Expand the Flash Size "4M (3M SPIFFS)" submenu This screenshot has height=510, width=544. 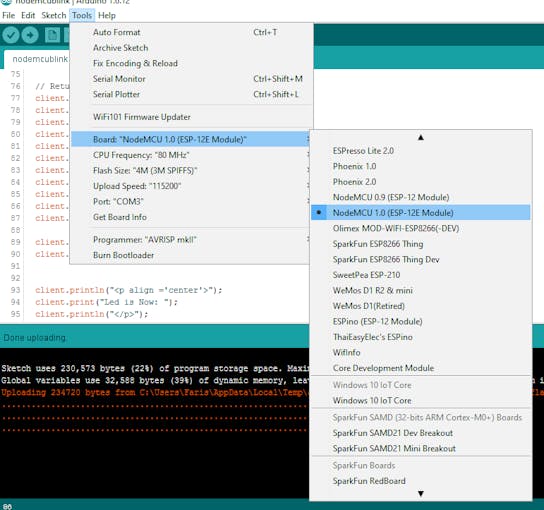click(190, 171)
